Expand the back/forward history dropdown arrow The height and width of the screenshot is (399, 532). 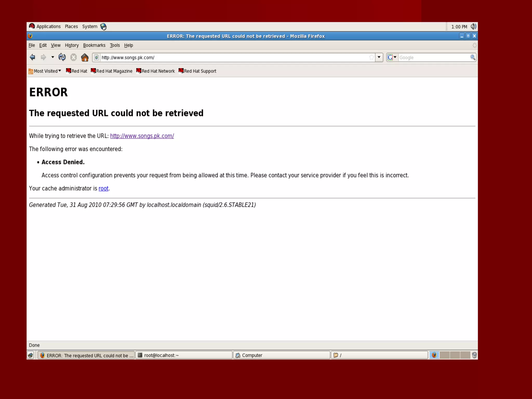tap(52, 57)
